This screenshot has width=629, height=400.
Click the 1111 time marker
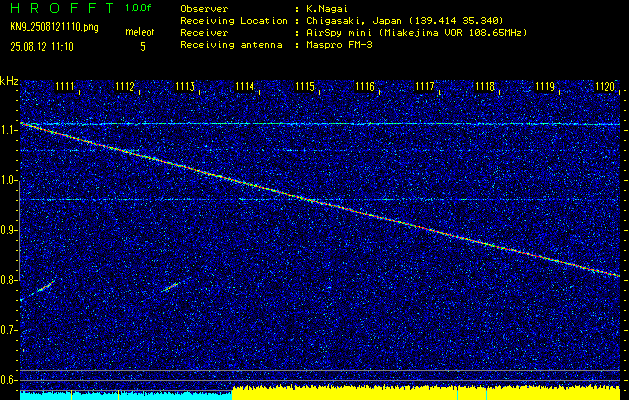65,86
